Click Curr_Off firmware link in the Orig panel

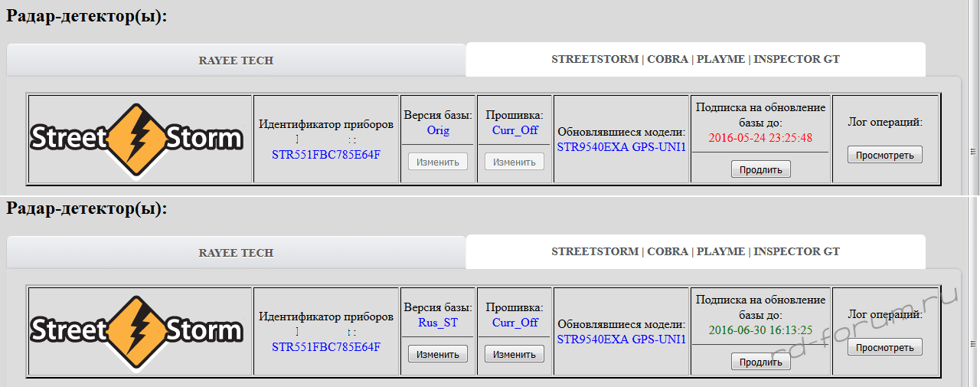coord(514,130)
